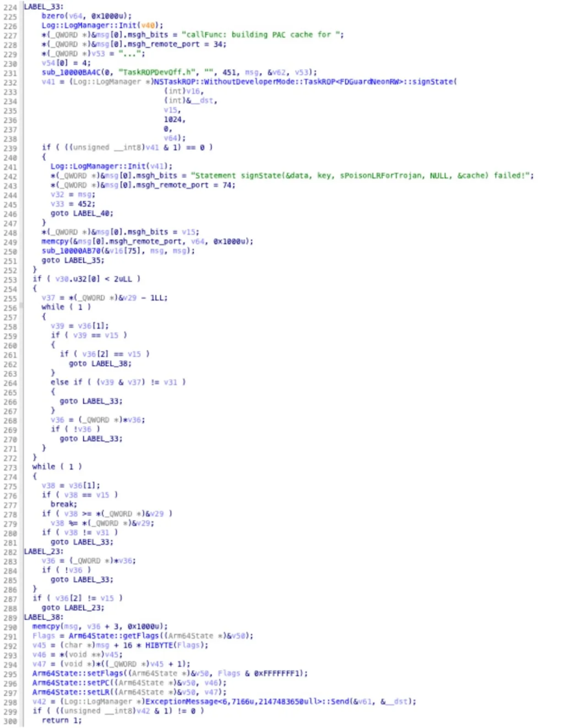Click the bzero function call
Viewport: 586px width, 728px height.
coord(52,16)
